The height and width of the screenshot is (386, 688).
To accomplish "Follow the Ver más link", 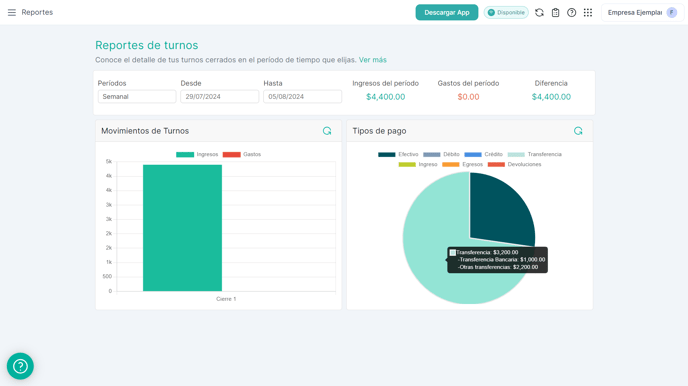I will pyautogui.click(x=373, y=60).
